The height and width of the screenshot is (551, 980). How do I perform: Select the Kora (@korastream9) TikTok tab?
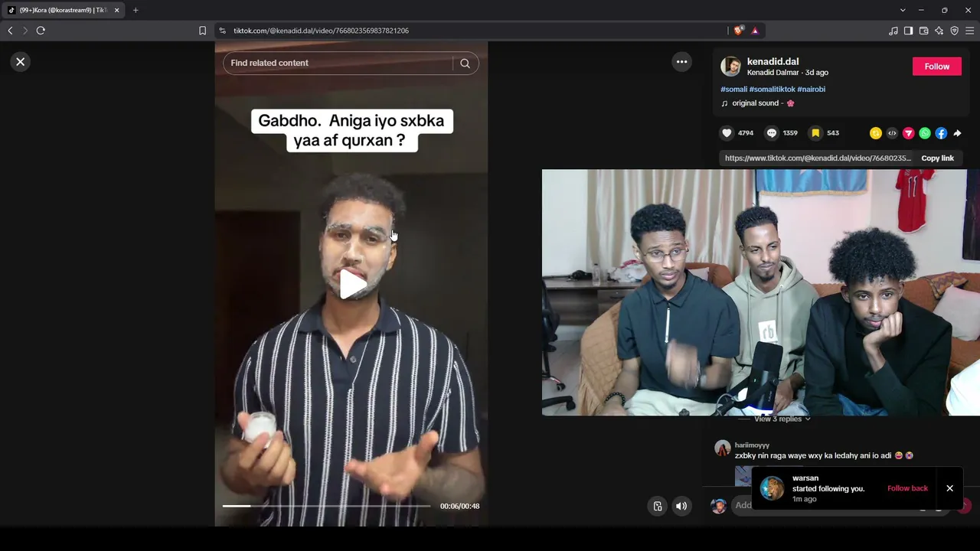[x=63, y=10]
